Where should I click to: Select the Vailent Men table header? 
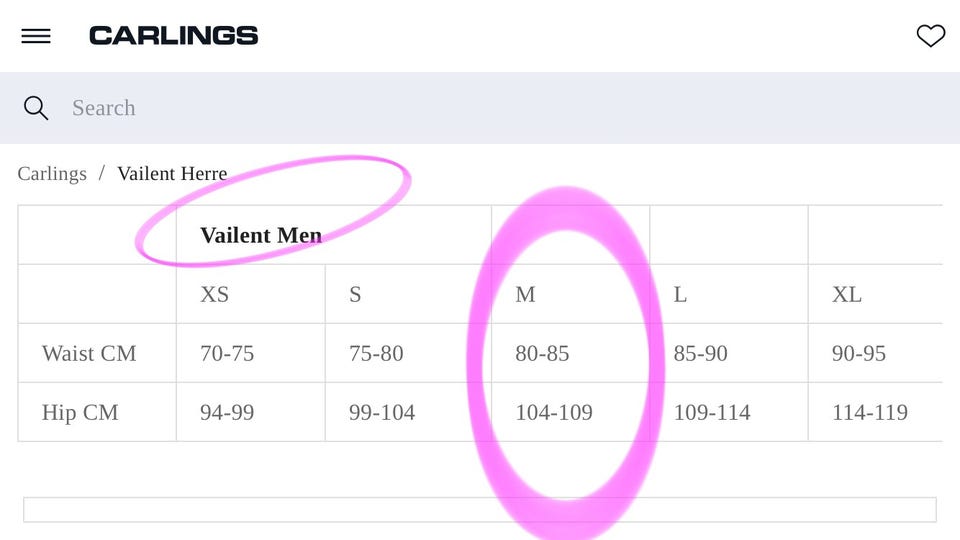tap(261, 235)
